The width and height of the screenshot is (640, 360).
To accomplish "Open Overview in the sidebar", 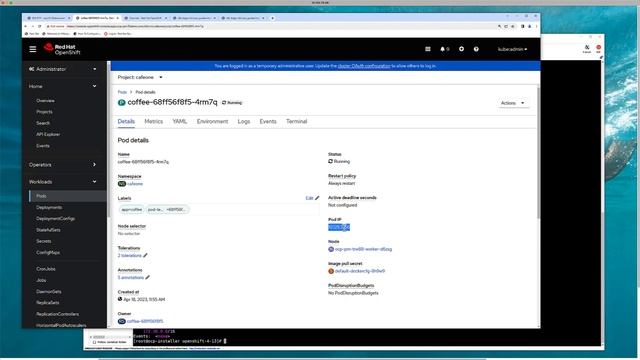I will point(45,100).
